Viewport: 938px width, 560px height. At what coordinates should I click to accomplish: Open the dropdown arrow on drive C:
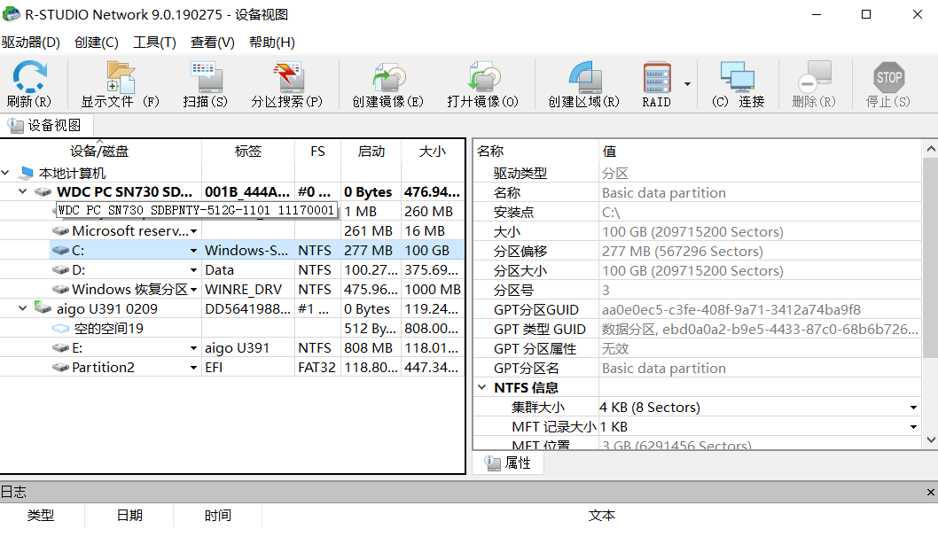194,250
